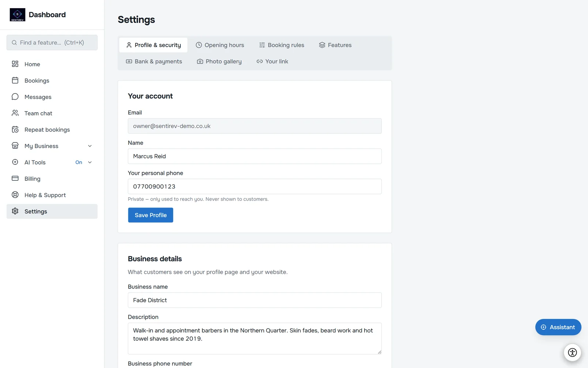Click the Find a feature search box

52,43
